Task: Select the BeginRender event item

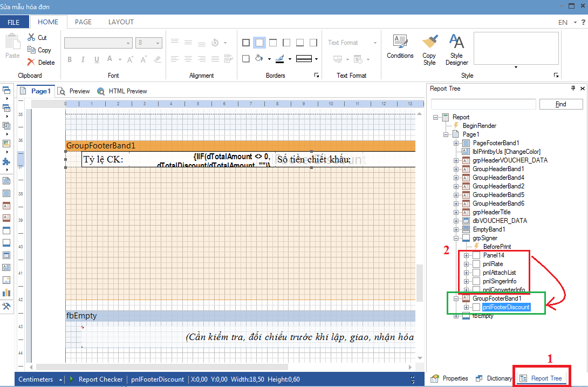Action: [x=479, y=126]
